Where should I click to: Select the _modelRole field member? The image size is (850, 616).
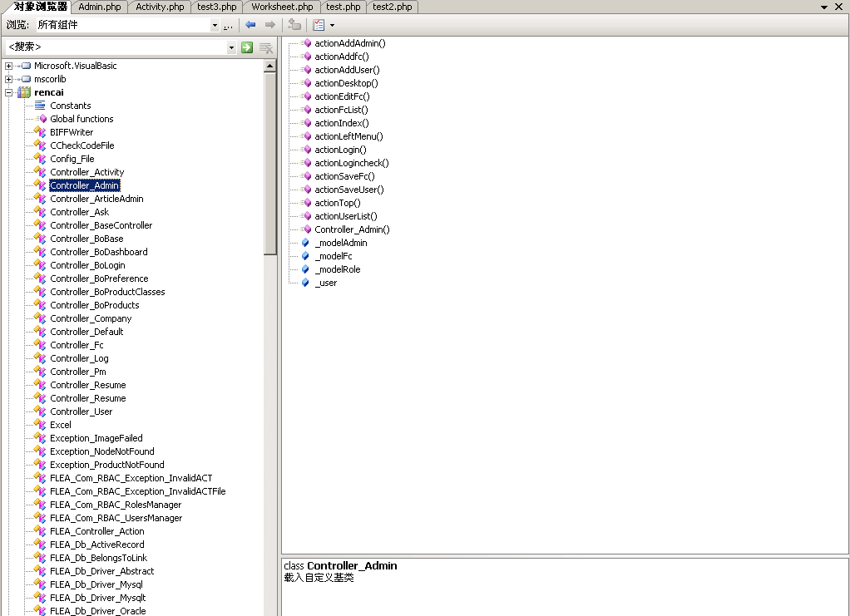click(x=337, y=269)
